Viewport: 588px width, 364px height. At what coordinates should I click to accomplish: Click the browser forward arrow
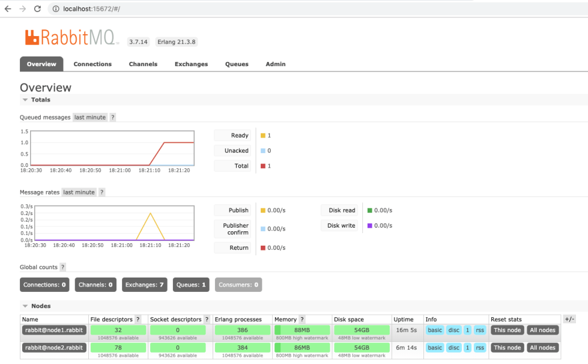(x=22, y=8)
